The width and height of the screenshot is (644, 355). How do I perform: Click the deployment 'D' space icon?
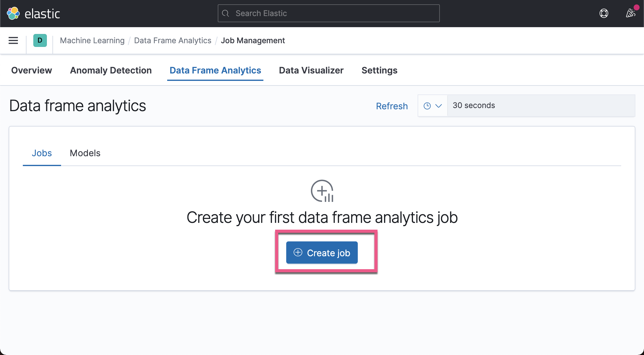tap(39, 40)
